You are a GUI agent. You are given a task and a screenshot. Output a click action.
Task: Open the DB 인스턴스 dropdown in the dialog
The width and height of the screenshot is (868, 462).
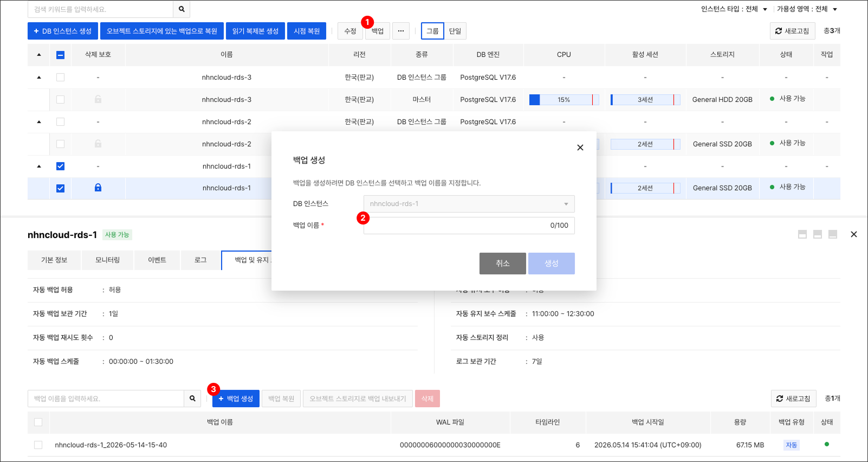(469, 204)
